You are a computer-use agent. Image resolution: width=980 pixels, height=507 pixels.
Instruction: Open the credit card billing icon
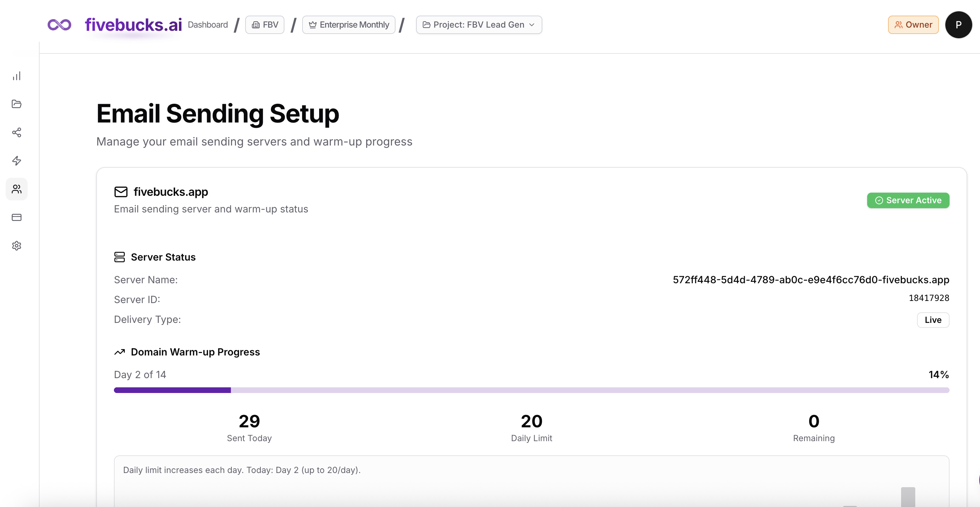click(16, 217)
